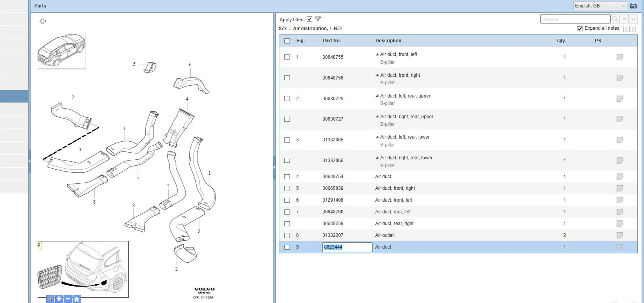Open the filter funnel icon
This screenshot has width=644, height=303.
click(x=318, y=19)
